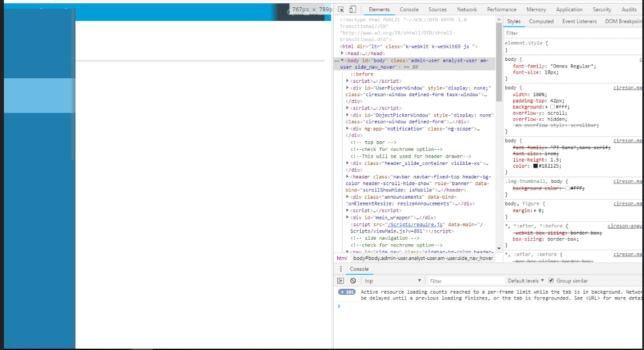Show the console sidebar icon
644x350 pixels.
coord(341,281)
